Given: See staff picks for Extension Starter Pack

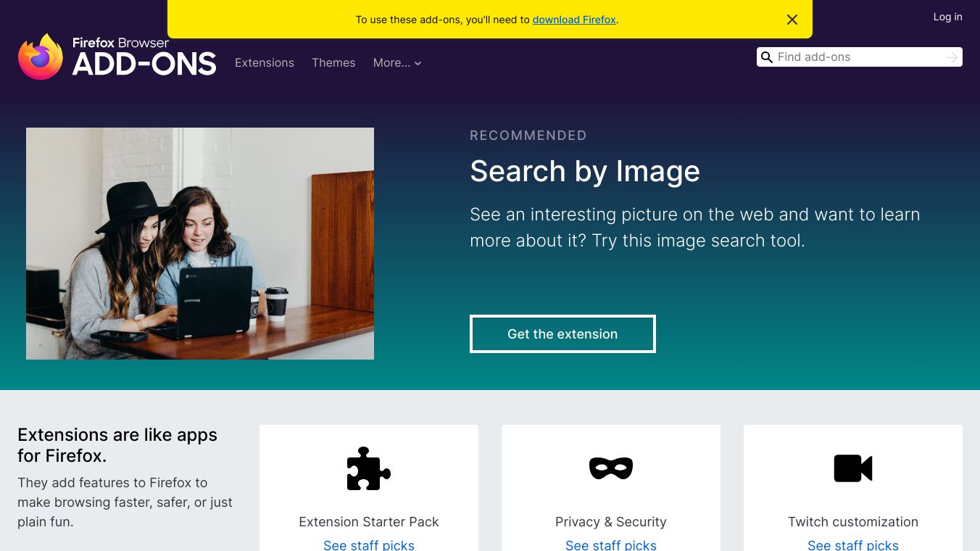Looking at the screenshot, I should click(x=369, y=545).
